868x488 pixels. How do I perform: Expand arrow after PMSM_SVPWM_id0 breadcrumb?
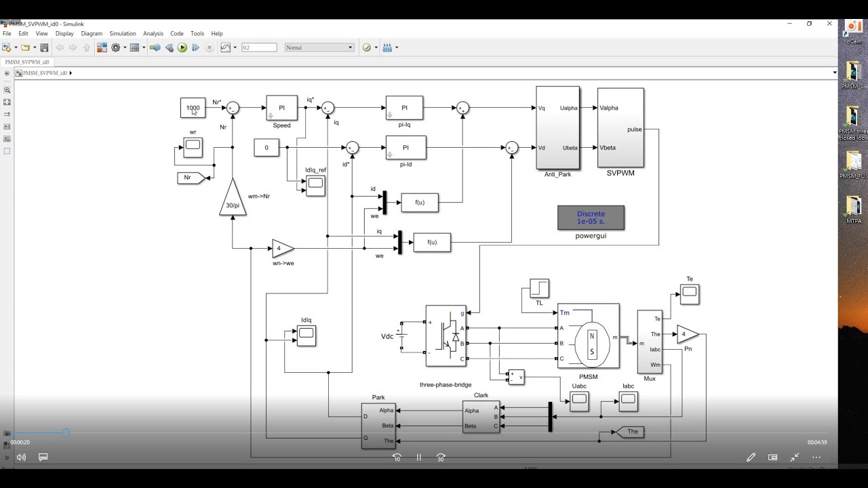pyautogui.click(x=71, y=73)
